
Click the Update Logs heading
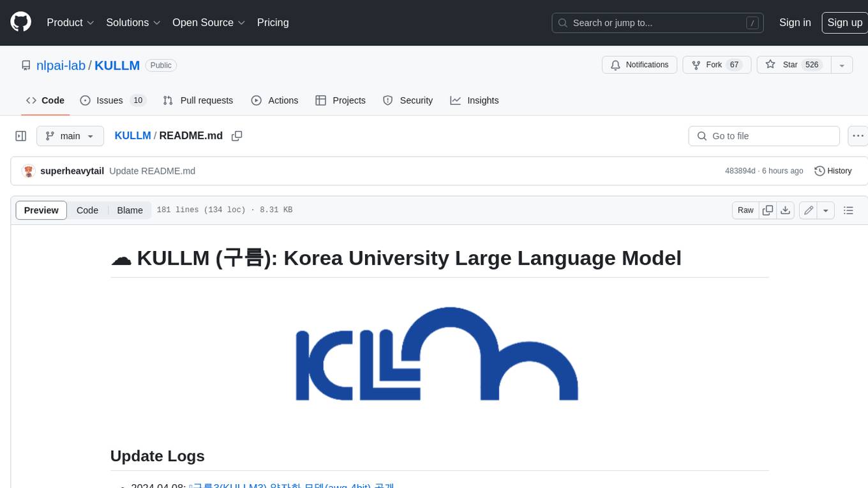[158, 456]
